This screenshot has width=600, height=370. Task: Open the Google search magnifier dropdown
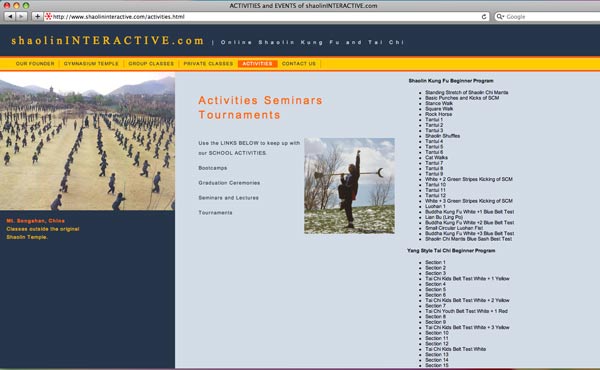click(x=500, y=16)
